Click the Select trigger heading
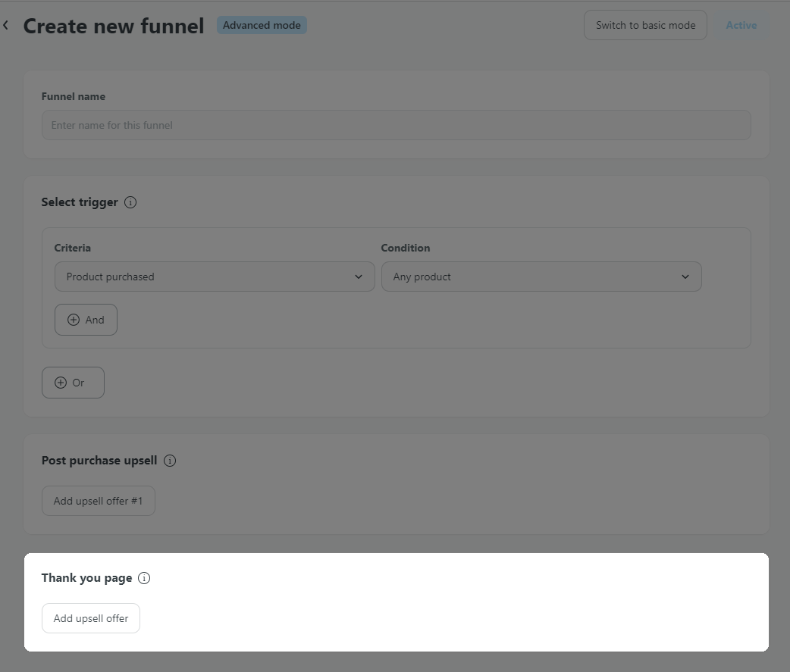790x672 pixels. click(80, 202)
